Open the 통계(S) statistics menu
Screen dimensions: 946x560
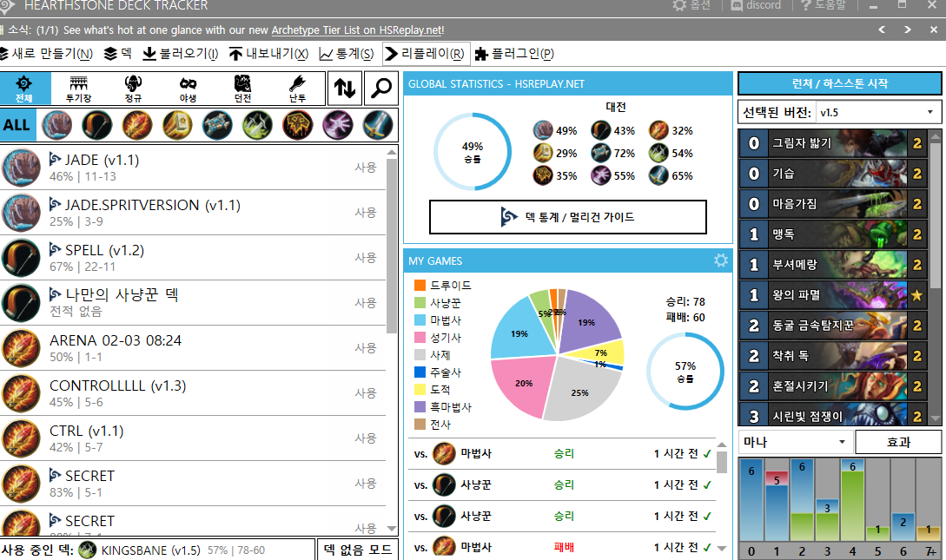tap(347, 54)
